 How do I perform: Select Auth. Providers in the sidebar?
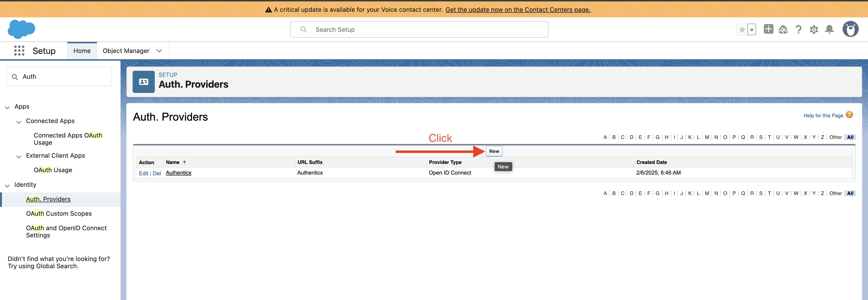pyautogui.click(x=48, y=199)
